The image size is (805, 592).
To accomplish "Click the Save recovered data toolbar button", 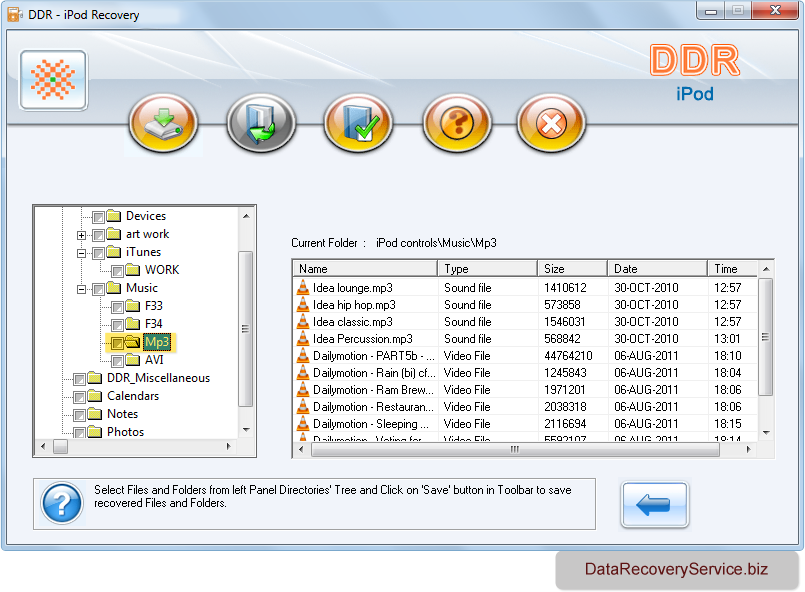I will tap(163, 123).
